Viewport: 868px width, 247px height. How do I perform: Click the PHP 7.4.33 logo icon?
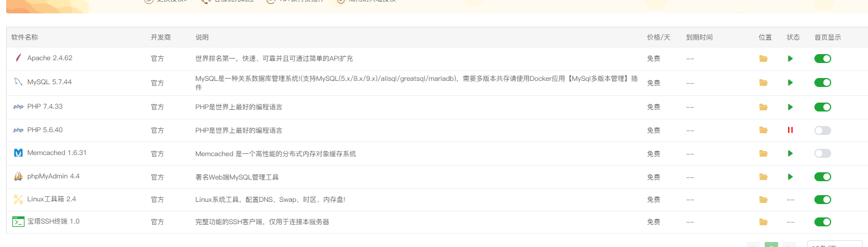[18, 106]
